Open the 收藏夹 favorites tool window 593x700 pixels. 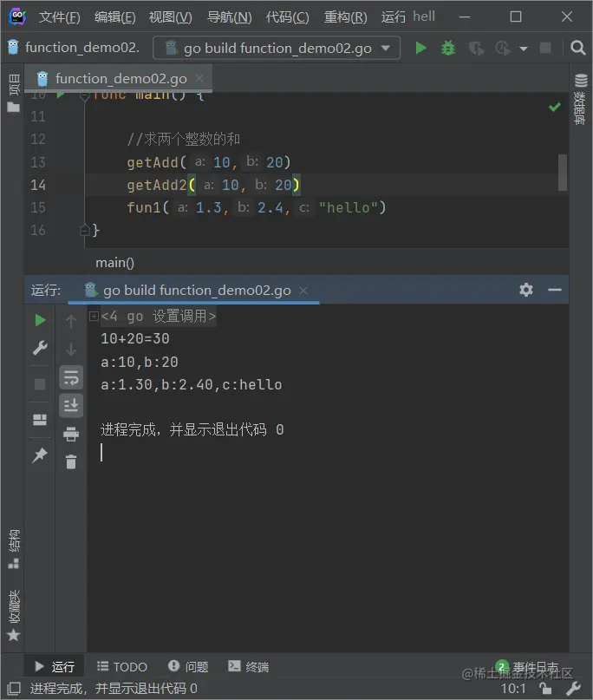[x=14, y=615]
